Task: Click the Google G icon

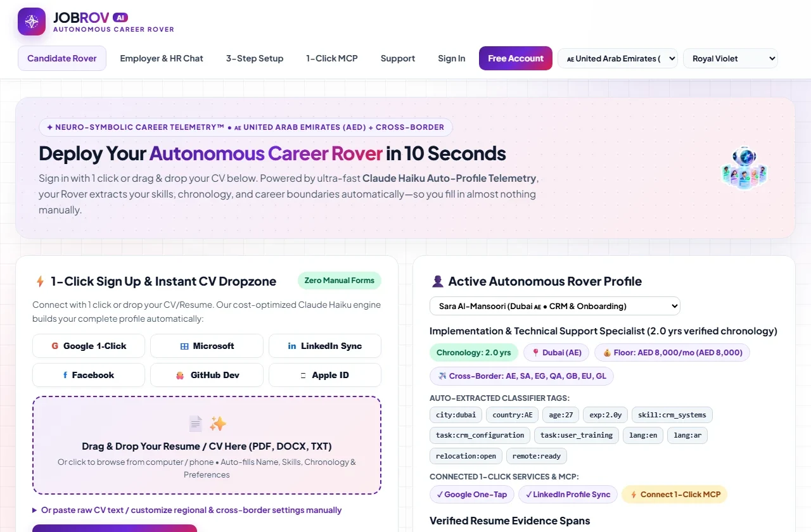Action: (55, 346)
